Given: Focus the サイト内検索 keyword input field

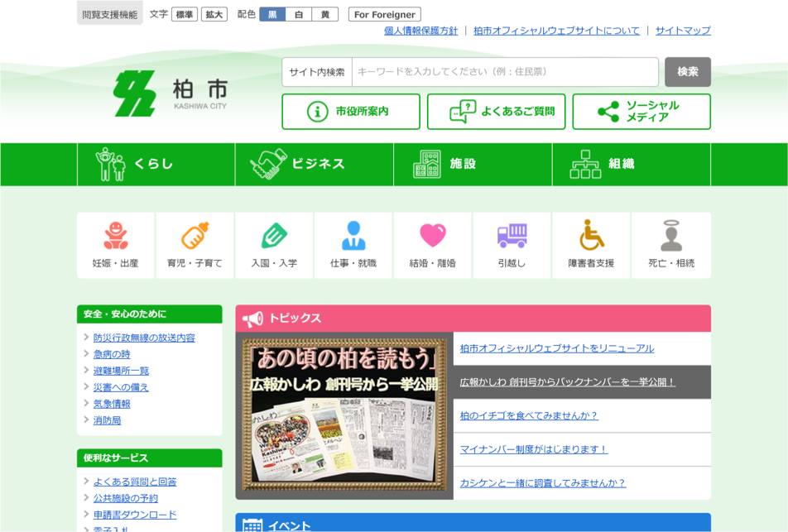Looking at the screenshot, I should click(505, 72).
